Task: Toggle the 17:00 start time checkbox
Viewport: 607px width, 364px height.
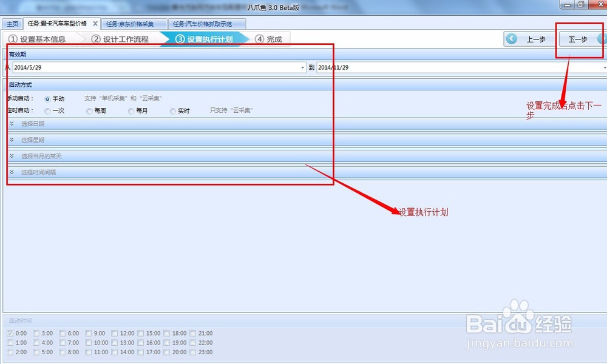Action: pyautogui.click(x=141, y=352)
